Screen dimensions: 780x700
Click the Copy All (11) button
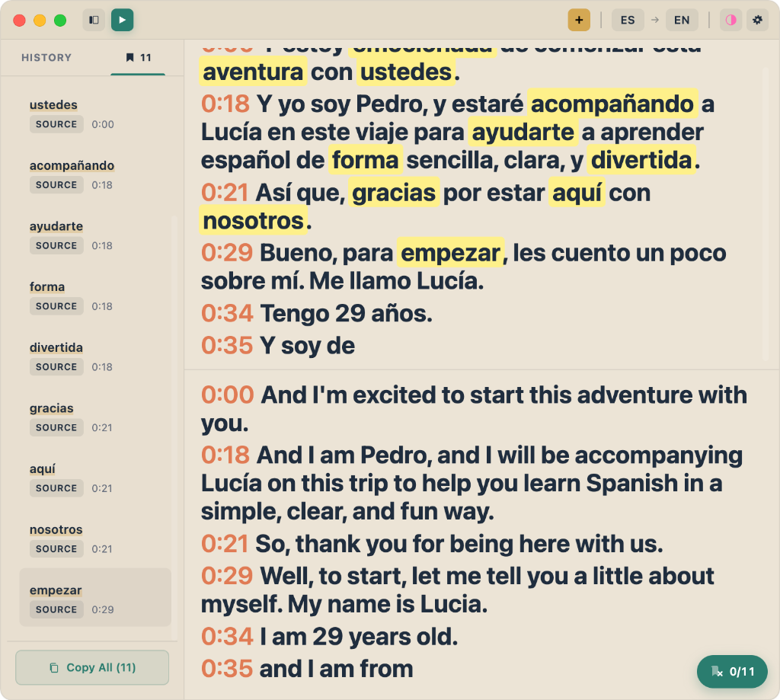click(x=91, y=667)
